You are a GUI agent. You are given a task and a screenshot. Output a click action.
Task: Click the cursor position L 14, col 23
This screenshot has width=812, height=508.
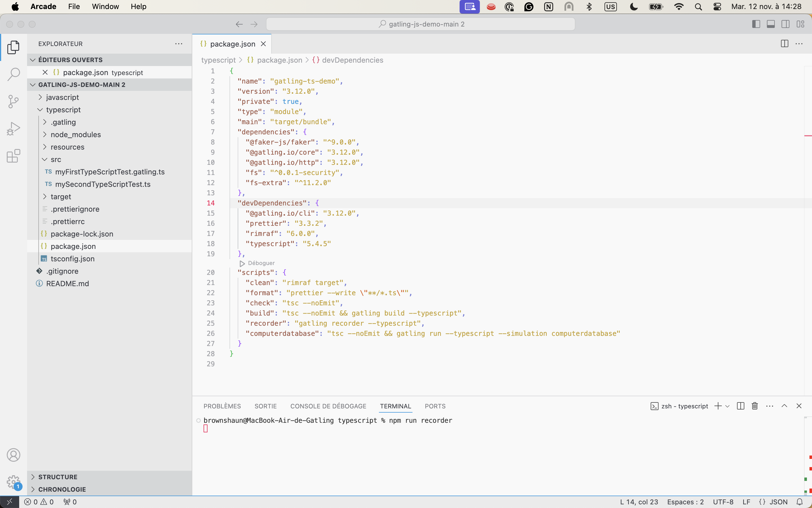click(639, 502)
